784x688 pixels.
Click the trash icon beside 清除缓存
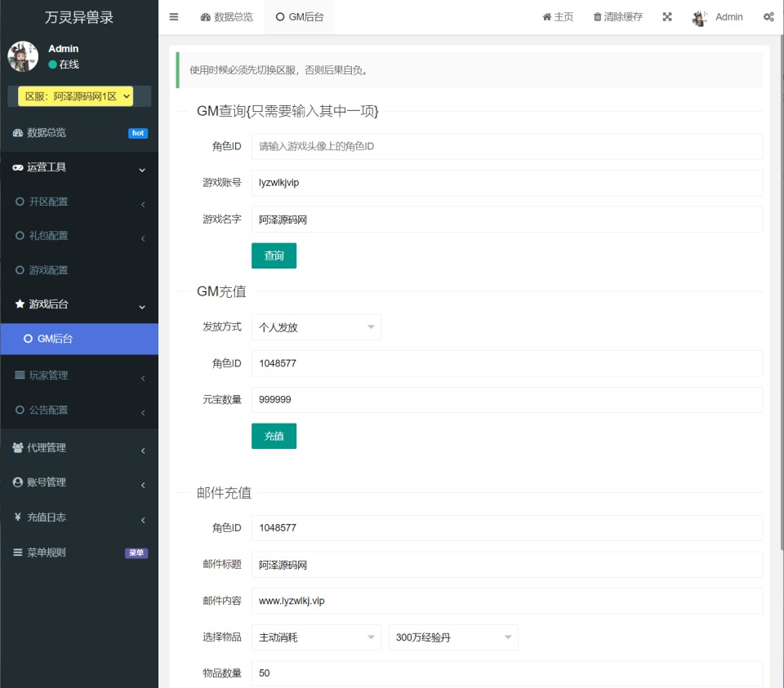pyautogui.click(x=597, y=17)
